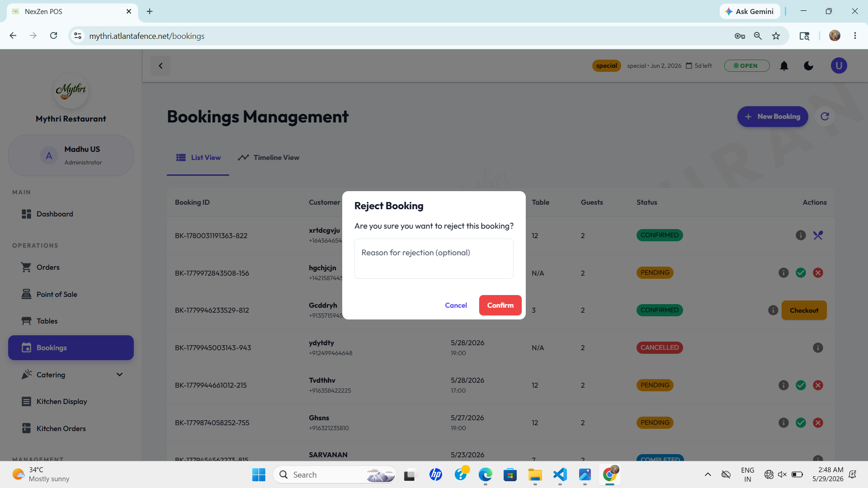The width and height of the screenshot is (868, 488).
Task: Open Windows Start menu
Action: tap(259, 475)
